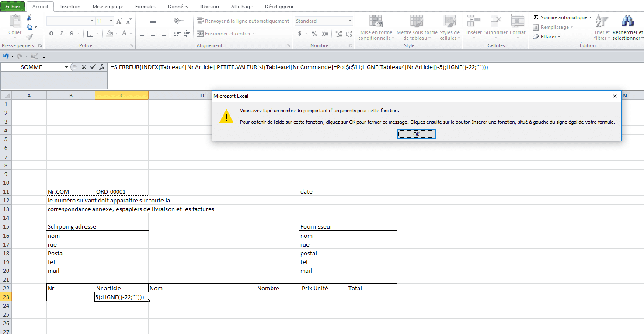Select cell C11 containing ORD-00001

point(121,191)
